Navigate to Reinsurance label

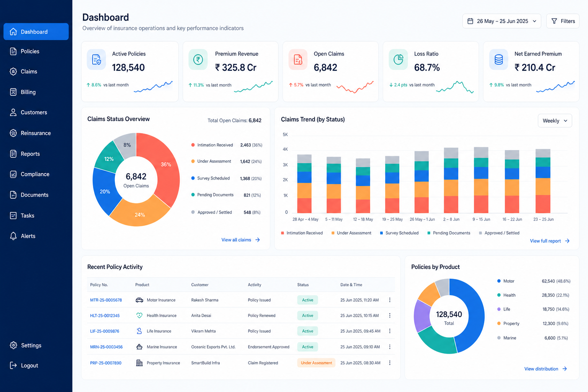coord(36,133)
